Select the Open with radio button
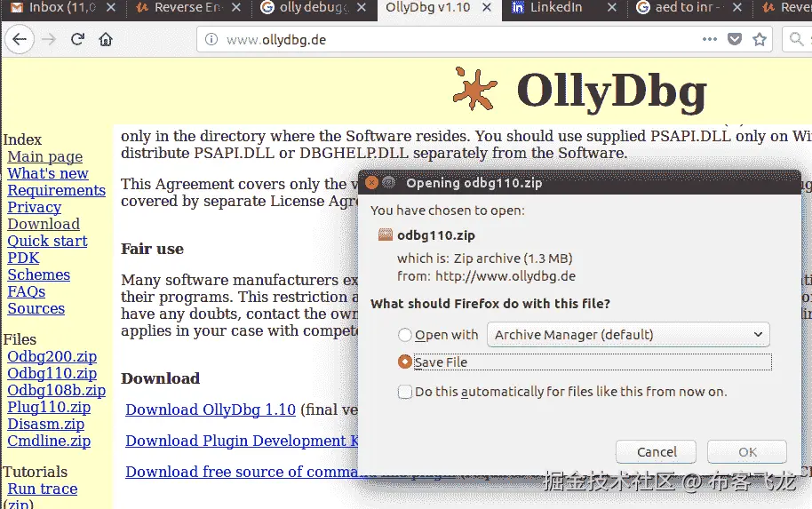 point(405,335)
